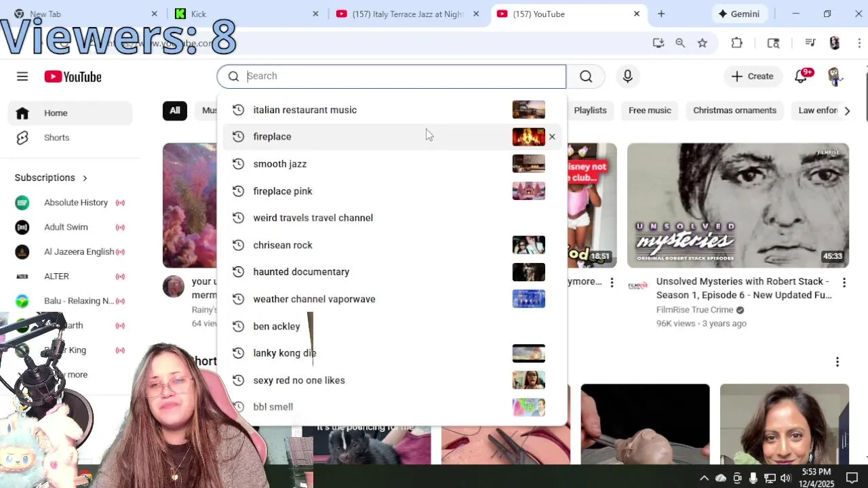Select the ben ackley suggestion
Viewport: 868px width, 488px height.
click(x=391, y=326)
